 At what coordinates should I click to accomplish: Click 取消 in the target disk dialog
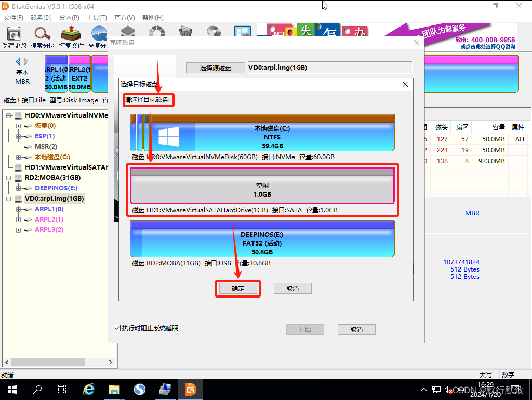pyautogui.click(x=292, y=289)
